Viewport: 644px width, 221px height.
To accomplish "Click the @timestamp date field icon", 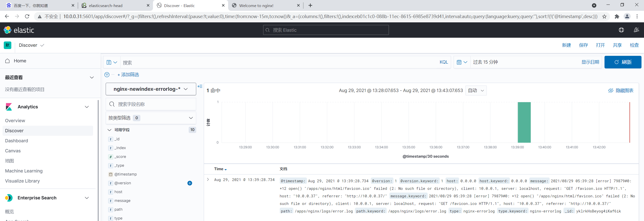I will (111, 174).
